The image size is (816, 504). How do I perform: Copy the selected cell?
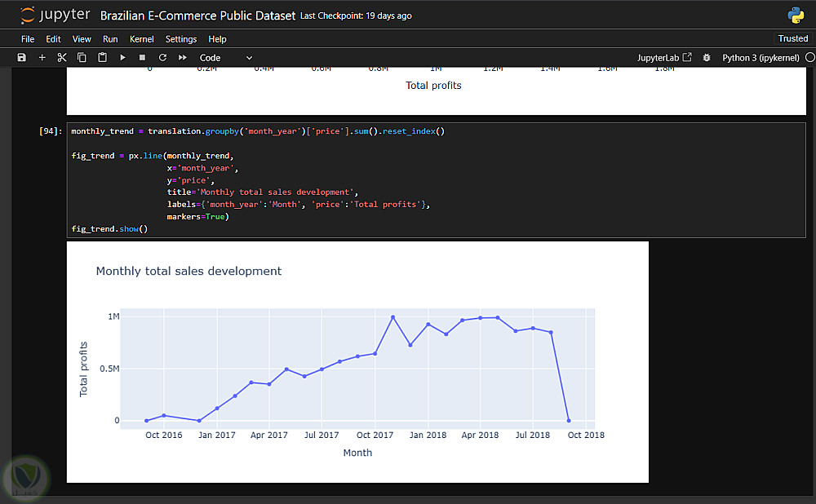pyautogui.click(x=82, y=58)
